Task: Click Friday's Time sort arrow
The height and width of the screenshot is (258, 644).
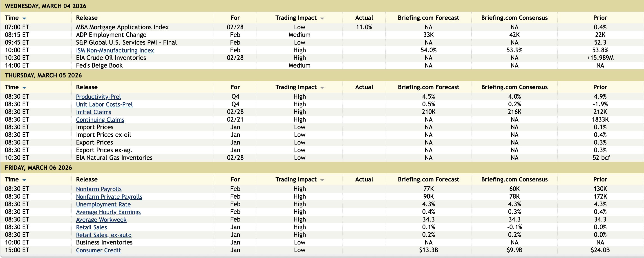Action: [x=24, y=180]
